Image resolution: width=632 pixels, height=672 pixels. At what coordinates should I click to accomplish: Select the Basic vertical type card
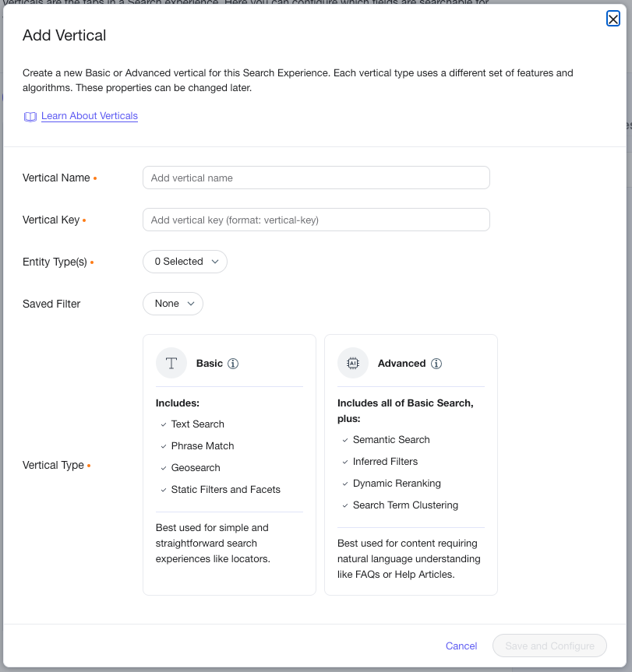tap(229, 465)
